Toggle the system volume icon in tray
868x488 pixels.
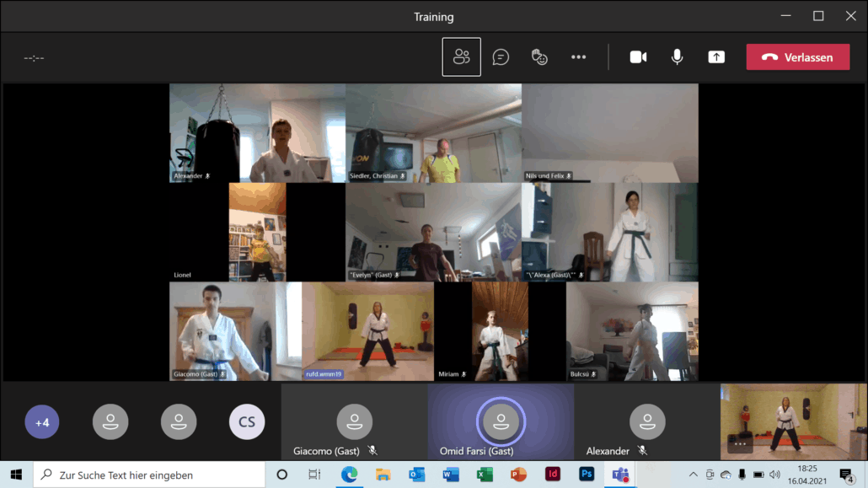pos(774,475)
